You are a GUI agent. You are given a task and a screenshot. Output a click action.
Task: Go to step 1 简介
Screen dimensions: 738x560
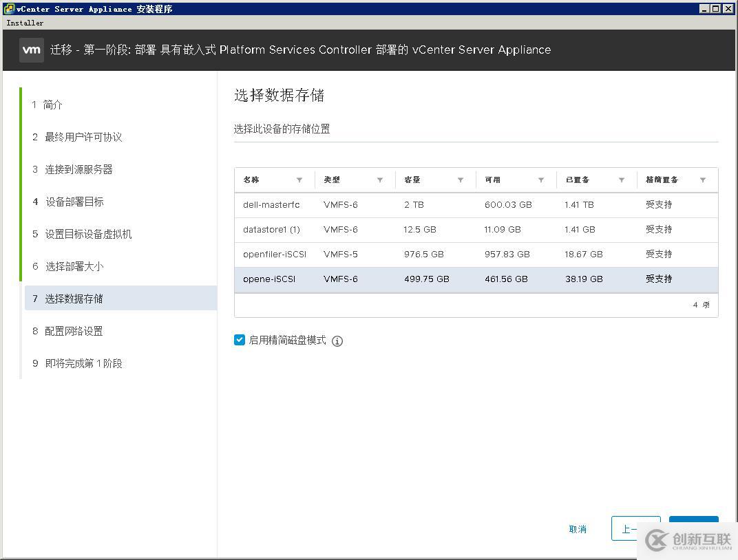pyautogui.click(x=47, y=105)
